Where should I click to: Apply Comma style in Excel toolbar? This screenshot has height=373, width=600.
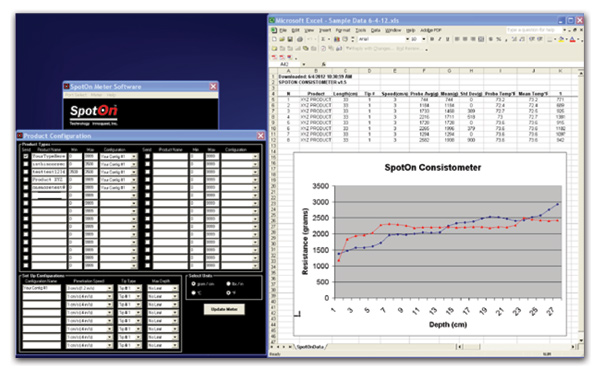(x=506, y=39)
